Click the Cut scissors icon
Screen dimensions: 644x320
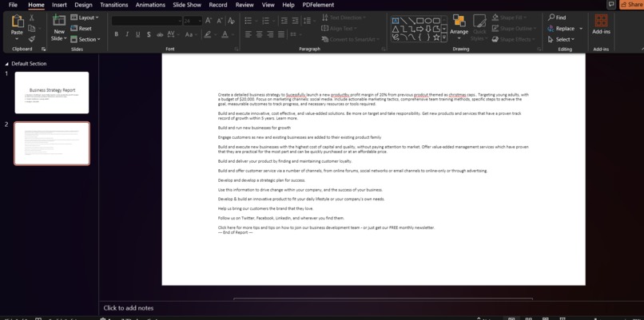[32, 18]
